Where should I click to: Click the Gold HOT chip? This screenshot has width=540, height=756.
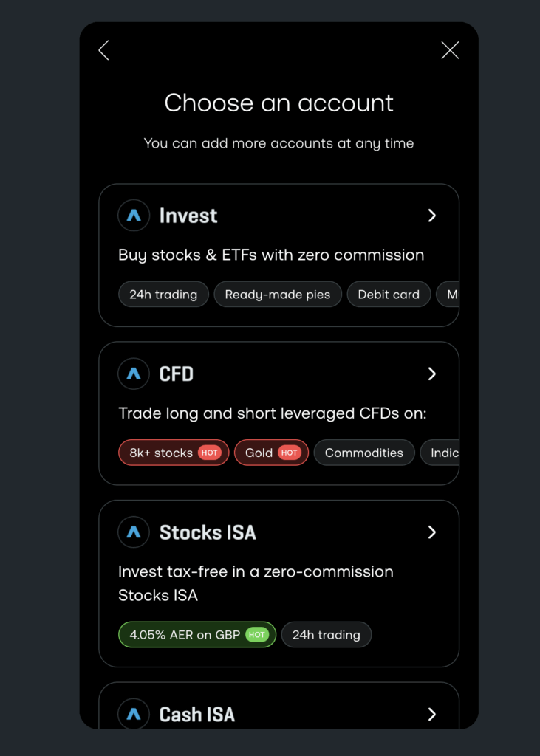[272, 453]
